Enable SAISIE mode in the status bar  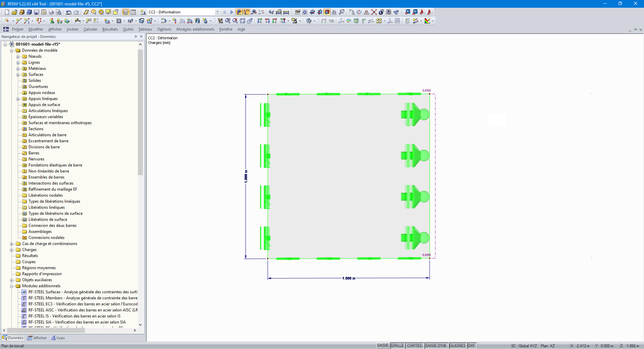click(x=383, y=346)
